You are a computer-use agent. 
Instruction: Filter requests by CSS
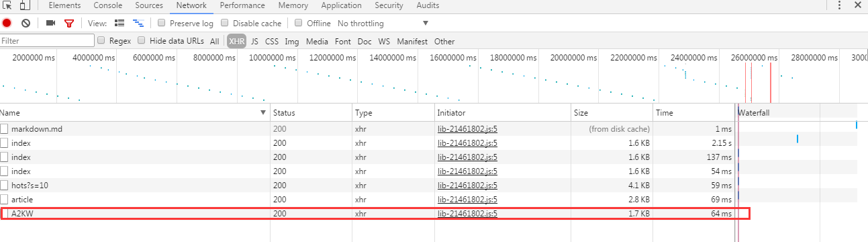click(272, 41)
